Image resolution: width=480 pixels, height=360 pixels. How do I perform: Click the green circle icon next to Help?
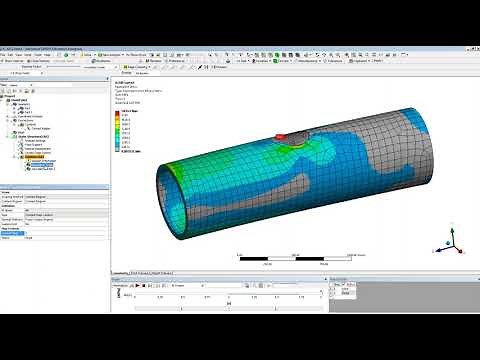(x=66, y=55)
